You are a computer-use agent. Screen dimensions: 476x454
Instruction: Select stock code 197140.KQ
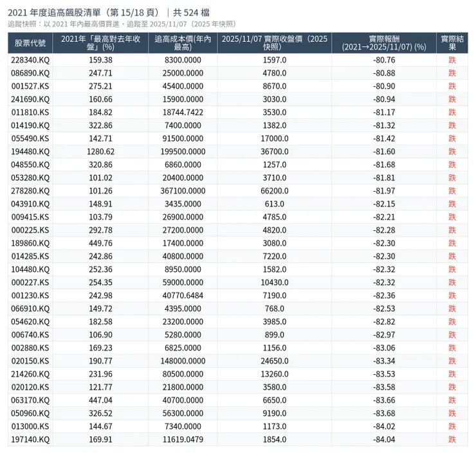[30, 439]
